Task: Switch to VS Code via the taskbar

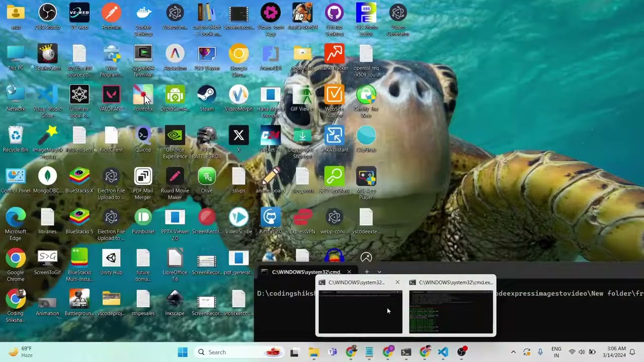Action: (443, 352)
